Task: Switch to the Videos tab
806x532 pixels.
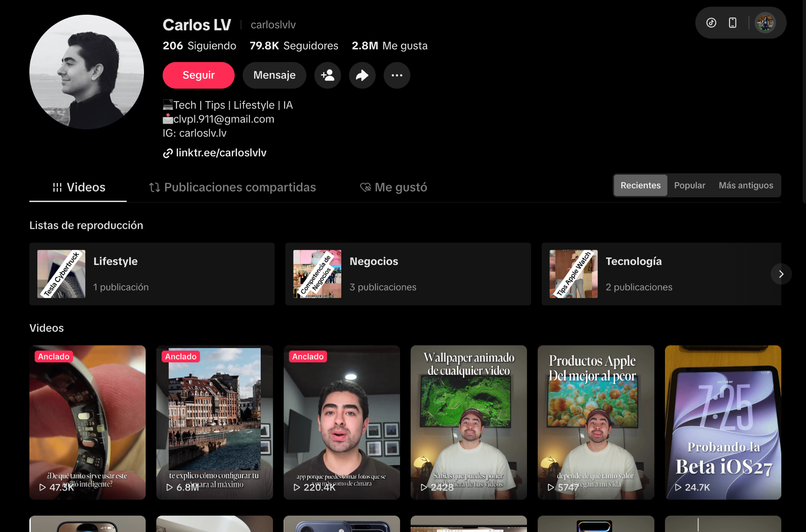Action: coord(78,187)
